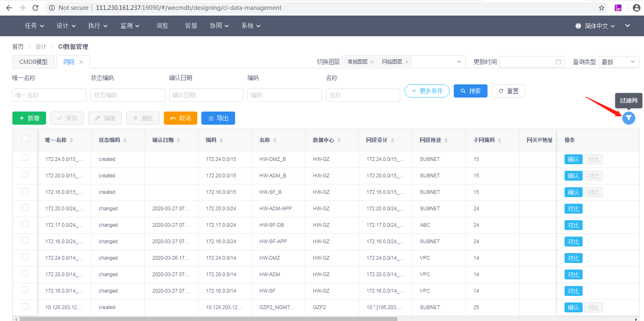Open the 切换图层 layer selection dropdown
The width and height of the screenshot is (644, 321).
click(459, 62)
